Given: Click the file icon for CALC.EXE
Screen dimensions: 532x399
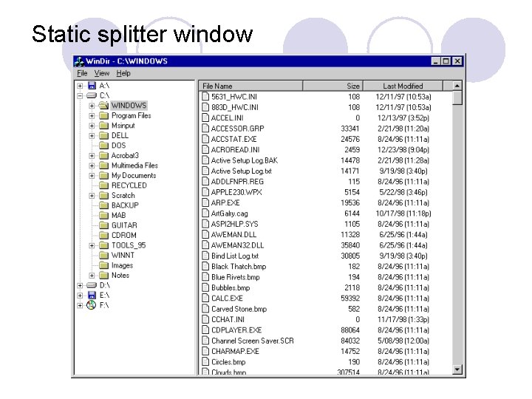Looking at the screenshot, I should [x=205, y=299].
